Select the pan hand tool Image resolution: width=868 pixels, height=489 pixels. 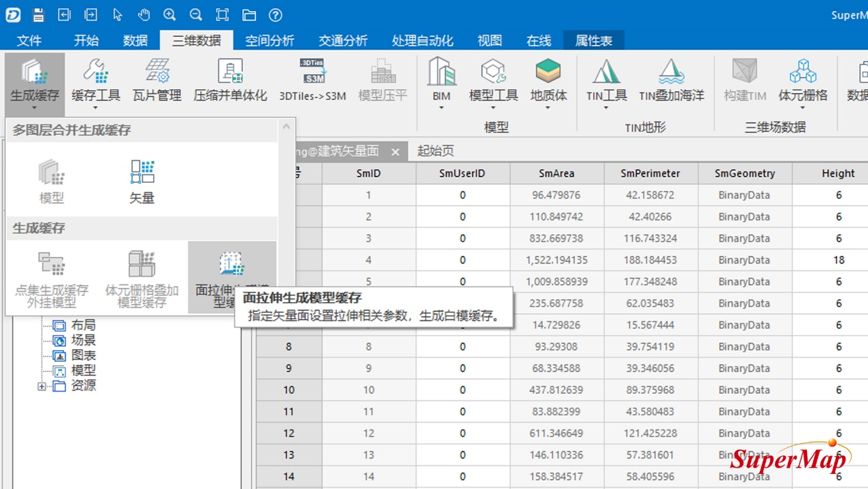pyautogui.click(x=143, y=14)
